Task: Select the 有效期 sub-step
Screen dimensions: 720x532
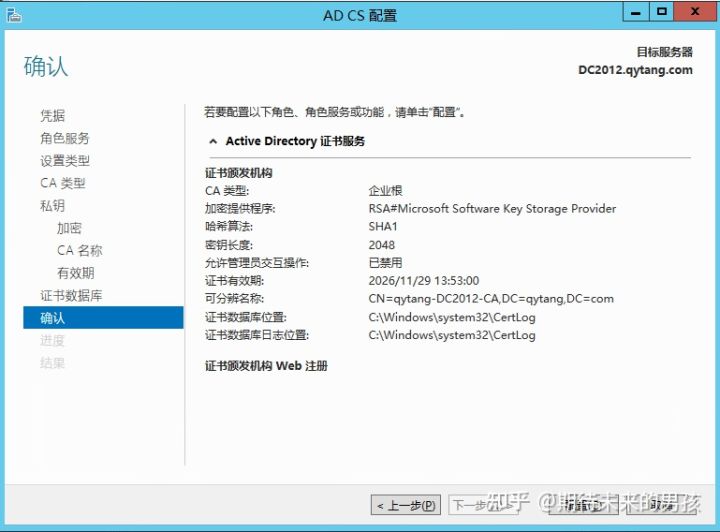Action: pos(76,273)
